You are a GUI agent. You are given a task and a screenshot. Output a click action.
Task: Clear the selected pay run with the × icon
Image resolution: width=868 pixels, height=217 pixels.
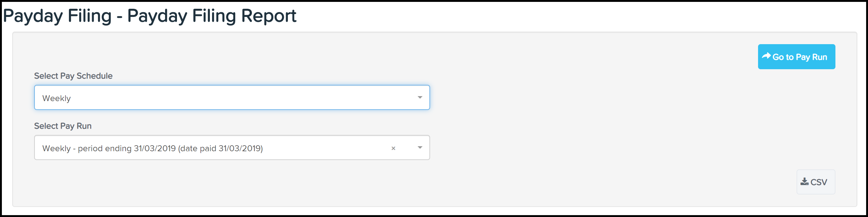pos(393,148)
